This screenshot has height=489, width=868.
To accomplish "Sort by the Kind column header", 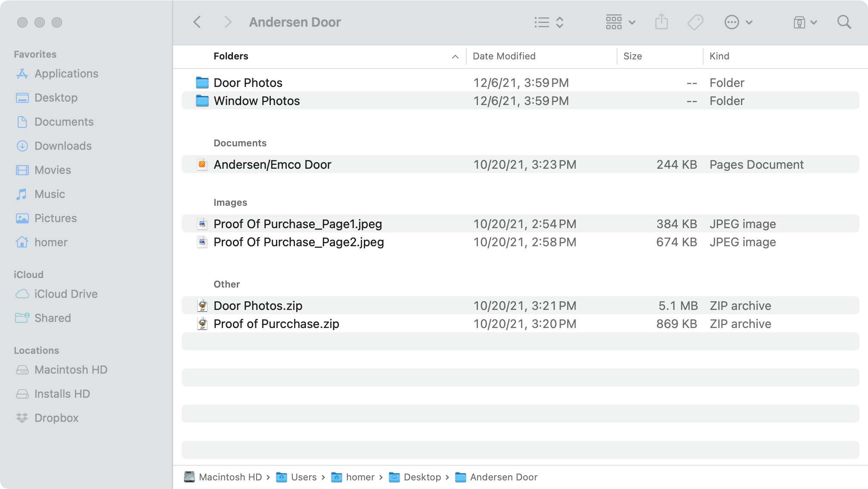I will (719, 56).
